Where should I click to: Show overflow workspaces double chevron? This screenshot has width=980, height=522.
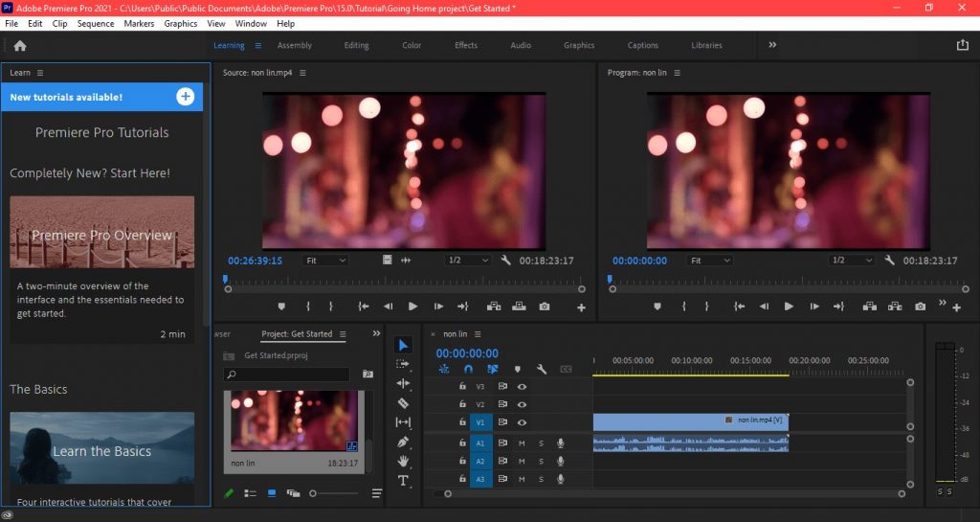(772, 45)
